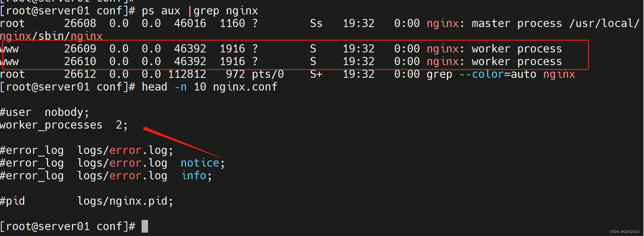Click the 'pts/0' terminal column value
644x236 pixels.
(x=268, y=74)
